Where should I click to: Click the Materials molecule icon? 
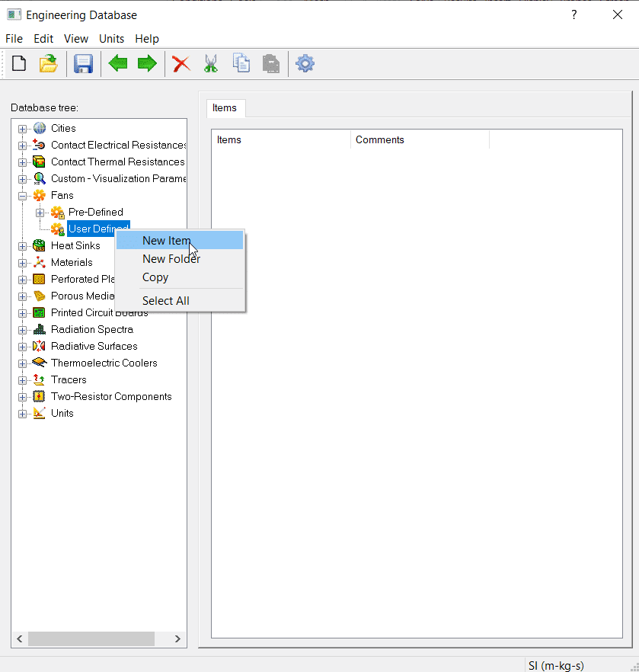click(x=40, y=262)
